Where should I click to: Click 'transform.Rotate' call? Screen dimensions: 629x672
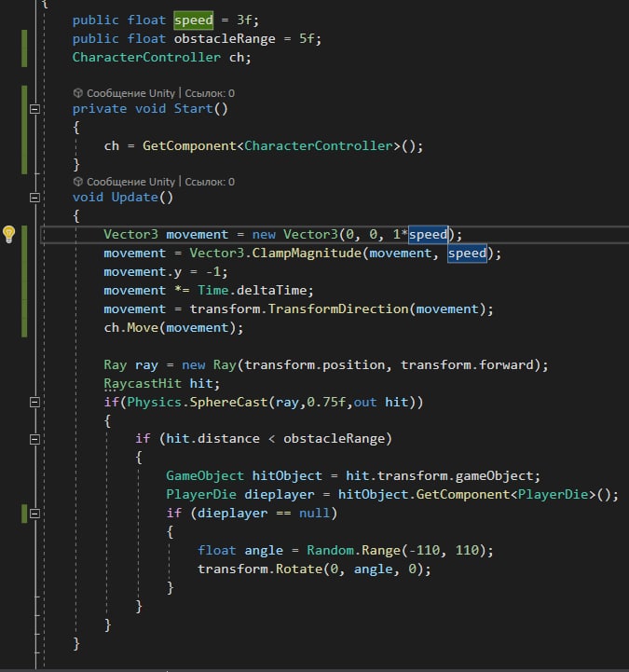(x=260, y=569)
